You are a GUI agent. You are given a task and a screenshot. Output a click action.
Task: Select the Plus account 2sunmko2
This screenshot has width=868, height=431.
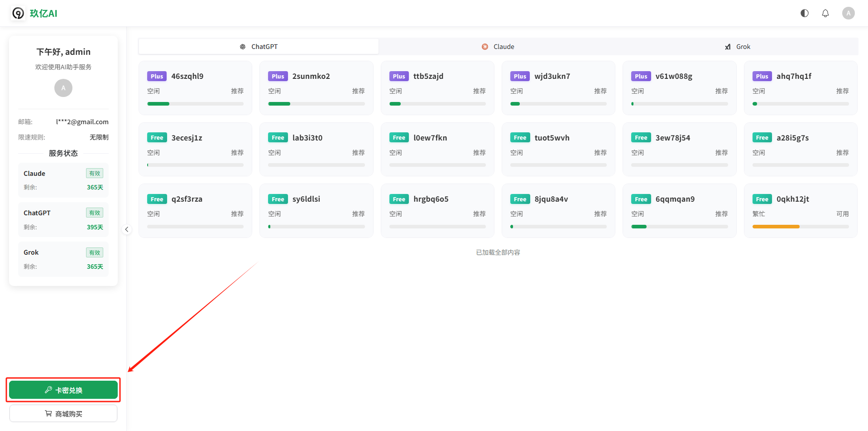click(316, 88)
